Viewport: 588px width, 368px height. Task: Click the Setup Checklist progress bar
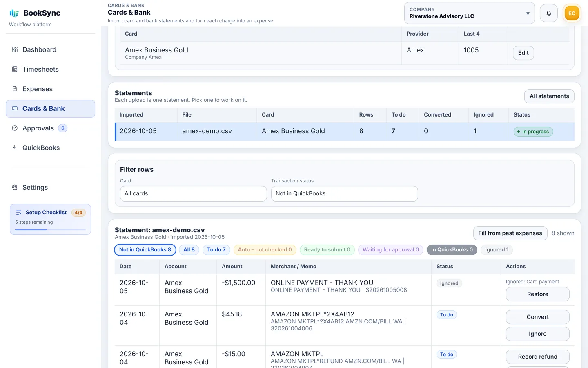50,229
